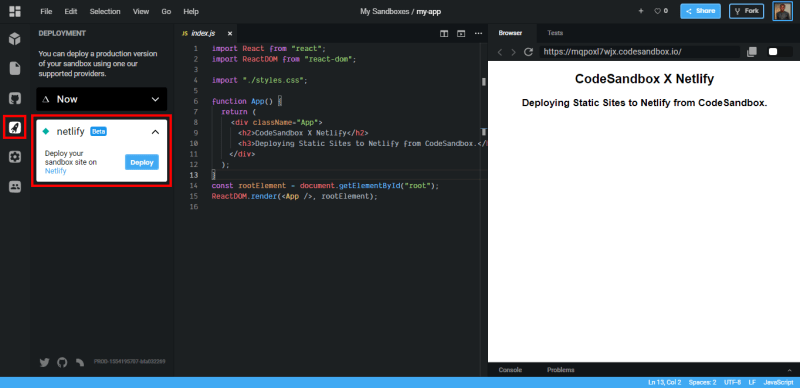Click the Ln 13, Col 2 status entry
This screenshot has width=800, height=388.
[x=664, y=382]
